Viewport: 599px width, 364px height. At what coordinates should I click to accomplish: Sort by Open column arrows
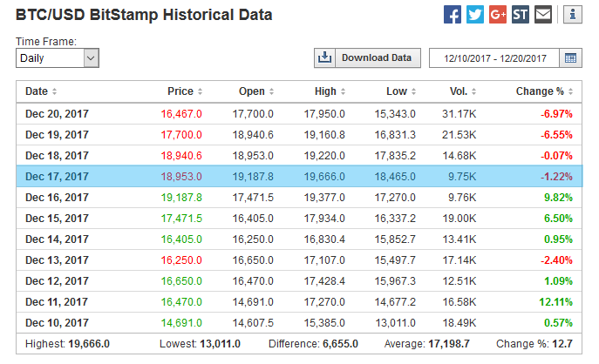tap(271, 91)
